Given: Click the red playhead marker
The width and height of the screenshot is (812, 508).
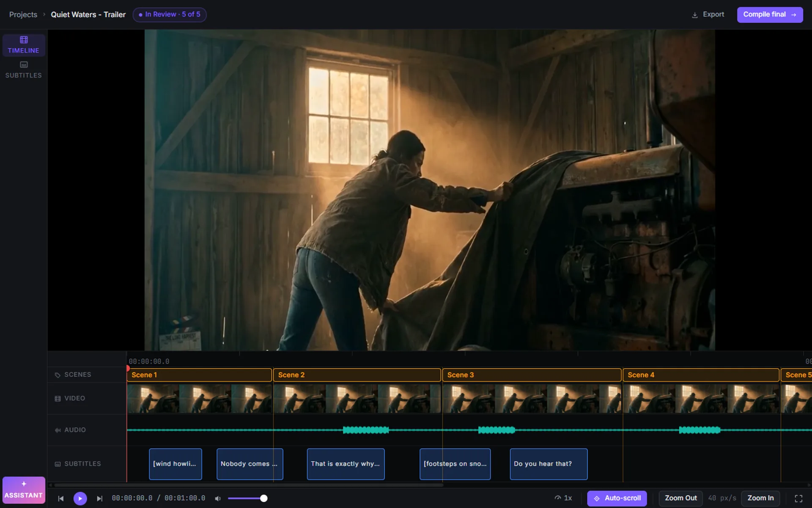Looking at the screenshot, I should click(x=128, y=368).
